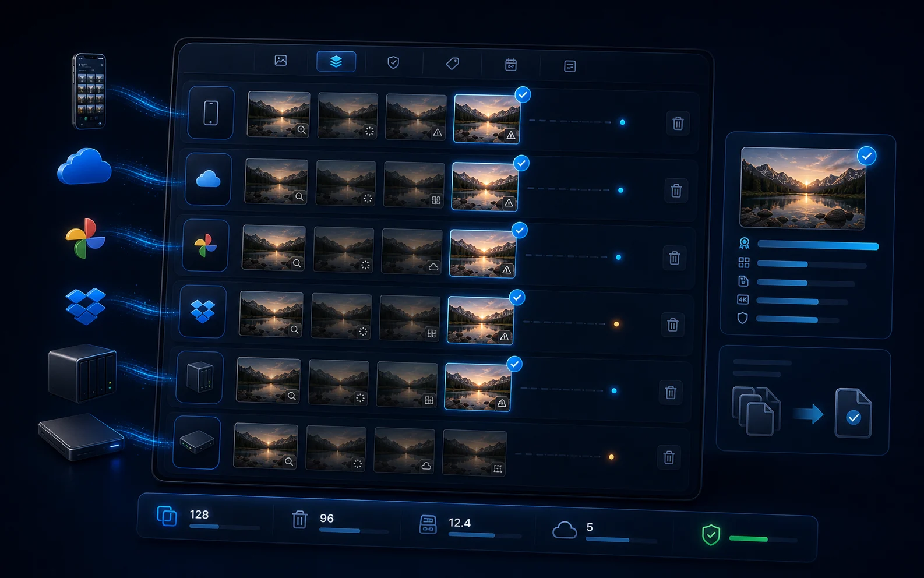The image size is (924, 578).
Task: Uncheck the selected photo in the NAS row
Action: click(514, 364)
